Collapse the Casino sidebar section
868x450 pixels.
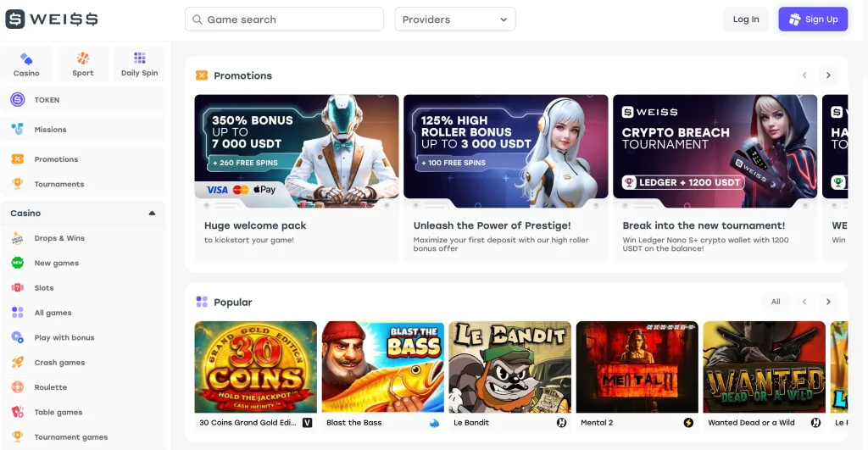pyautogui.click(x=152, y=213)
